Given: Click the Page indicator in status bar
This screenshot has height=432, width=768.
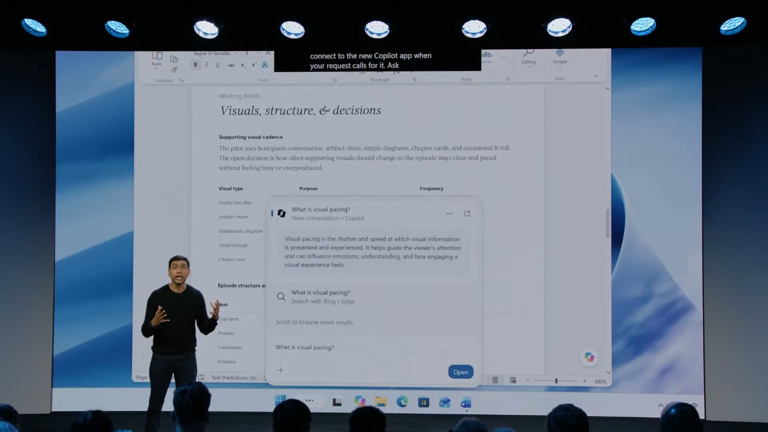Looking at the screenshot, I should [142, 377].
